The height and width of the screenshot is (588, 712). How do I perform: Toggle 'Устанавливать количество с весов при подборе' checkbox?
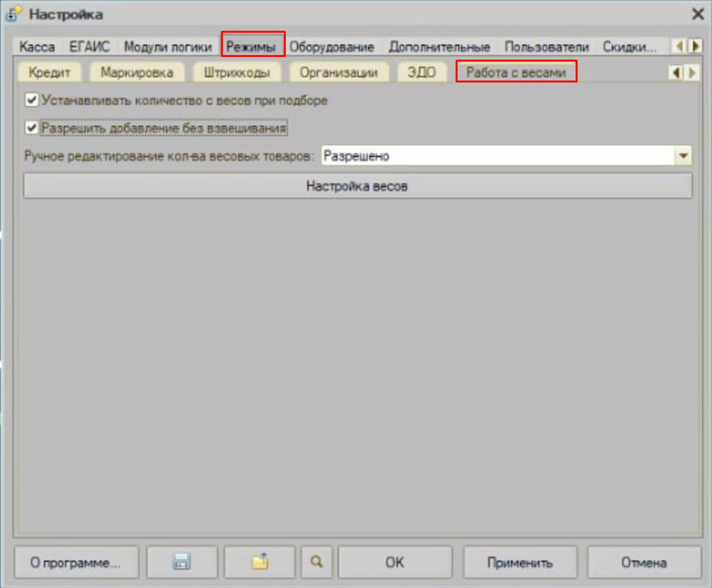(31, 100)
